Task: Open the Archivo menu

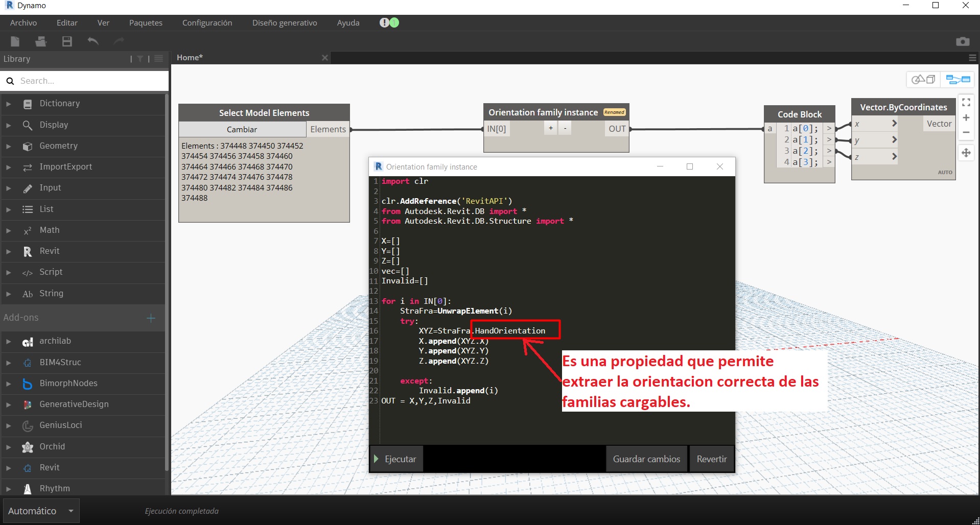Action: [x=24, y=22]
